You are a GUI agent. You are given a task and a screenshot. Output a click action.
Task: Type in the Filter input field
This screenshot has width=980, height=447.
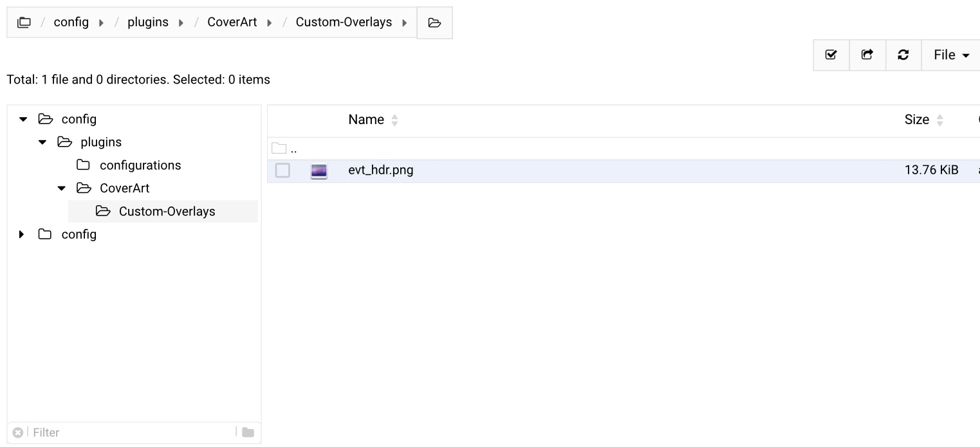tap(129, 433)
